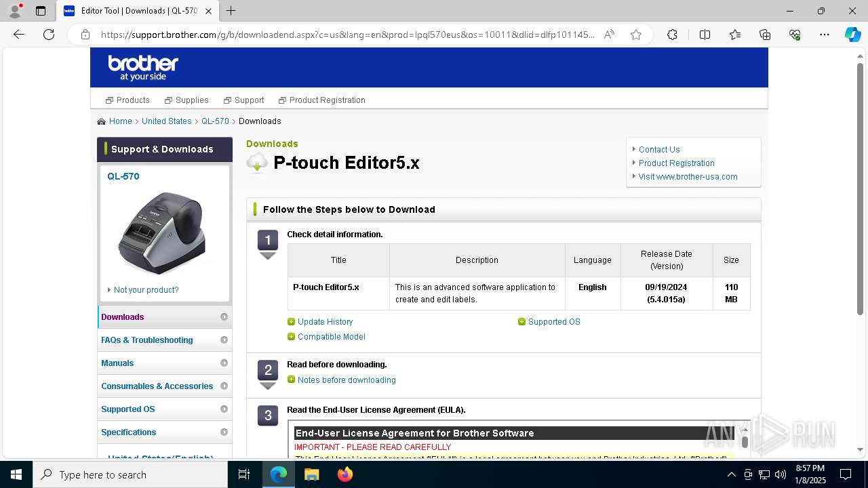The height and width of the screenshot is (488, 868).
Task: Click the EULA text box scrollbar
Action: coord(745,441)
